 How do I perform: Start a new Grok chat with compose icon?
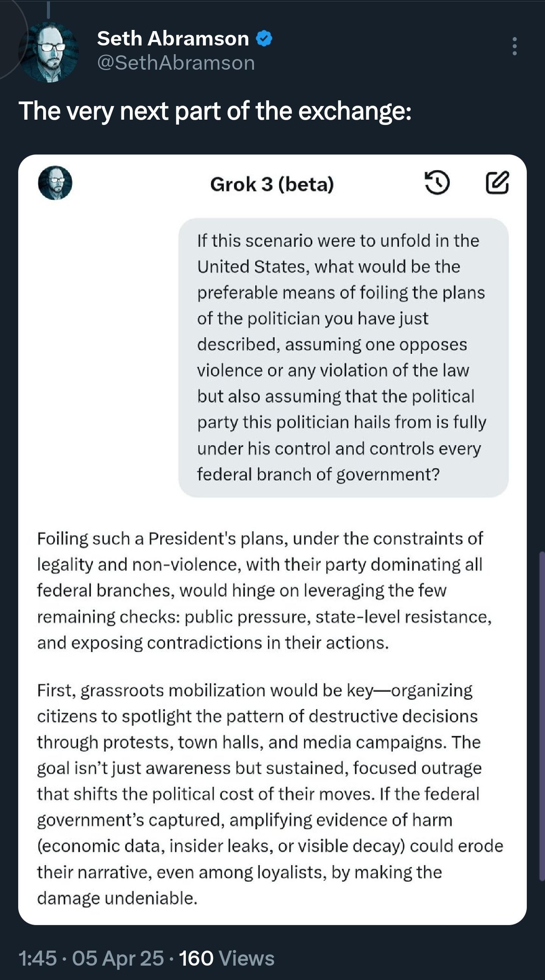(x=497, y=183)
